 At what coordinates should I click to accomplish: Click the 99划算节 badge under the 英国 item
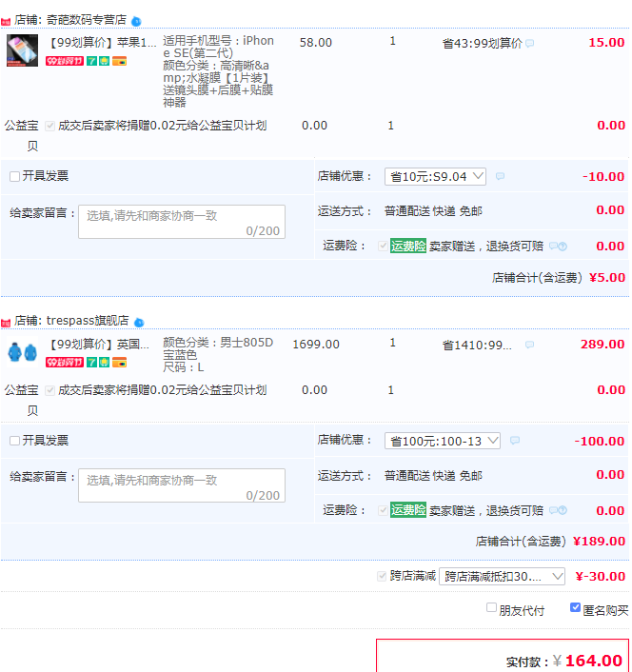tap(65, 363)
